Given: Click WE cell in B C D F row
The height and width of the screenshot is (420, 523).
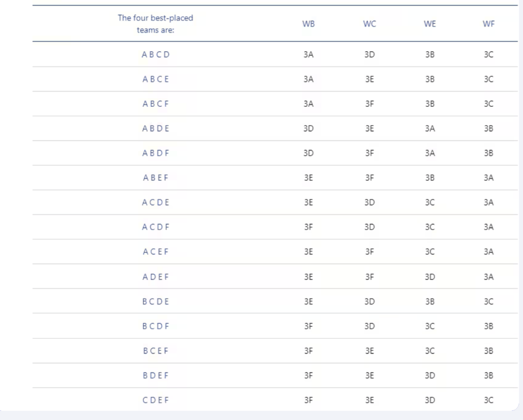Looking at the screenshot, I should [430, 326].
